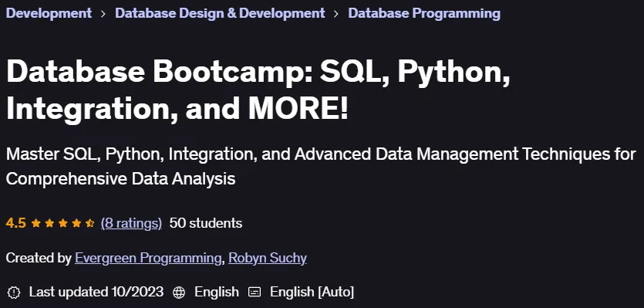Click the breadcrumb chevron after Development
This screenshot has height=308, width=644.
pos(103,14)
